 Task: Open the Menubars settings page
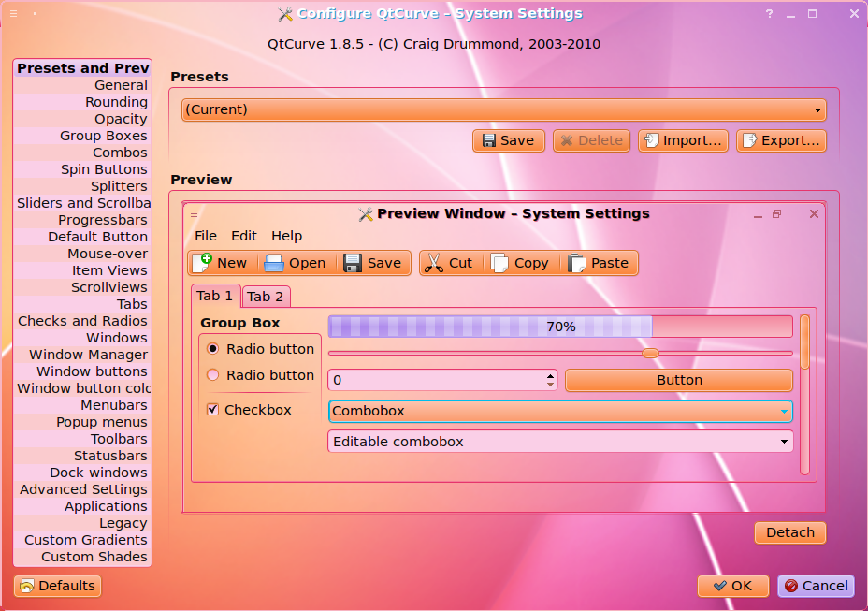click(x=82, y=405)
